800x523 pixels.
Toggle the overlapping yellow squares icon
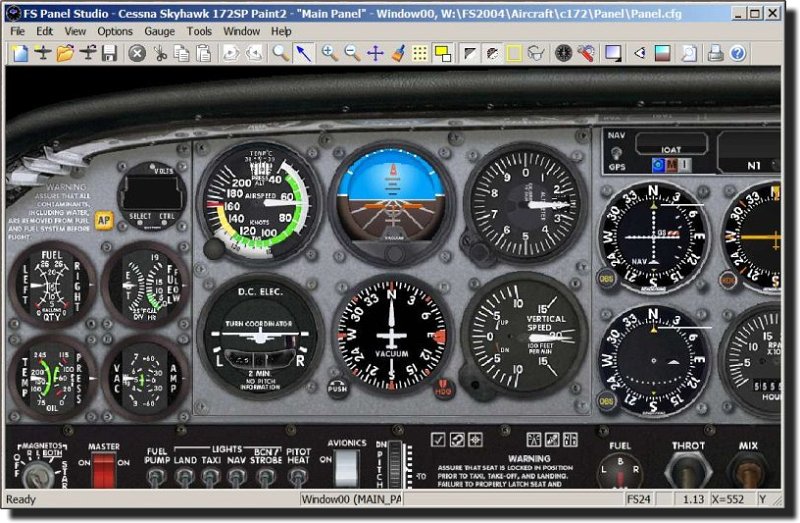(442, 53)
